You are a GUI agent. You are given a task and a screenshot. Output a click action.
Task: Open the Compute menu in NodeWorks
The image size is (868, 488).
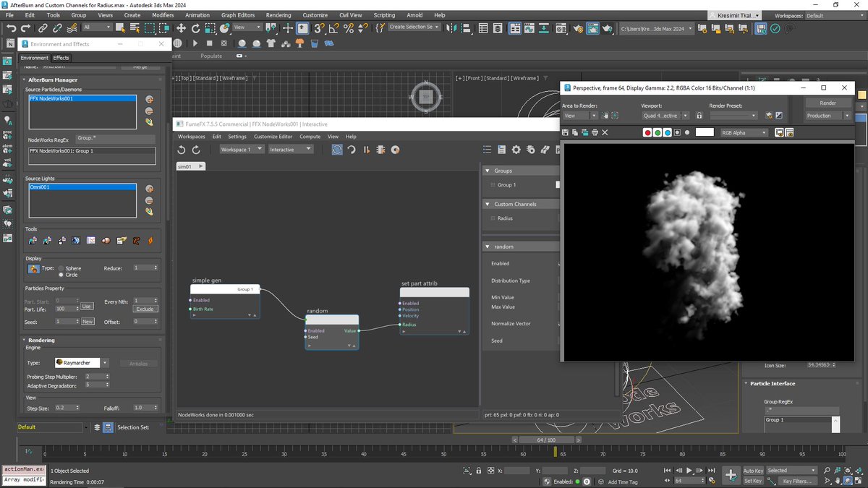click(310, 136)
